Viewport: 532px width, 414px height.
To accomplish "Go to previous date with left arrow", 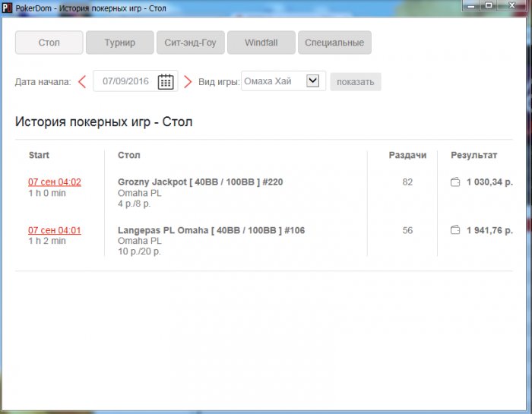I will point(82,82).
